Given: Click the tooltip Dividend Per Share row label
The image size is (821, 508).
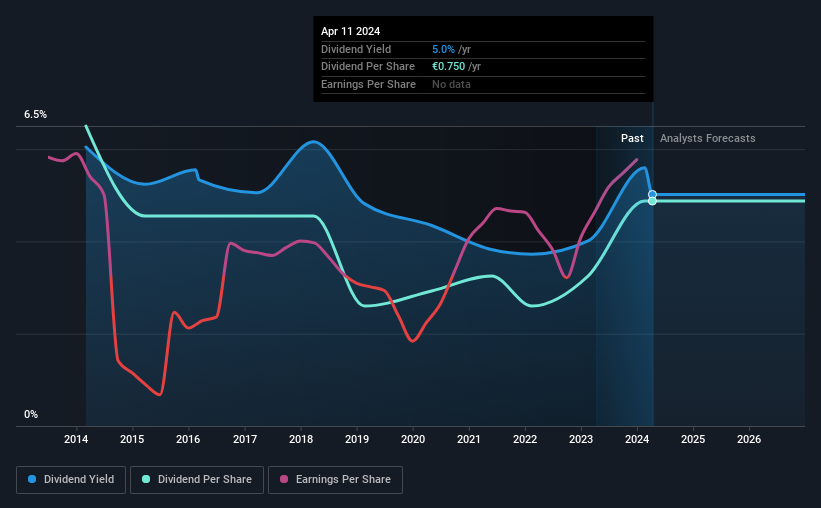Looking at the screenshot, I should tap(368, 67).
